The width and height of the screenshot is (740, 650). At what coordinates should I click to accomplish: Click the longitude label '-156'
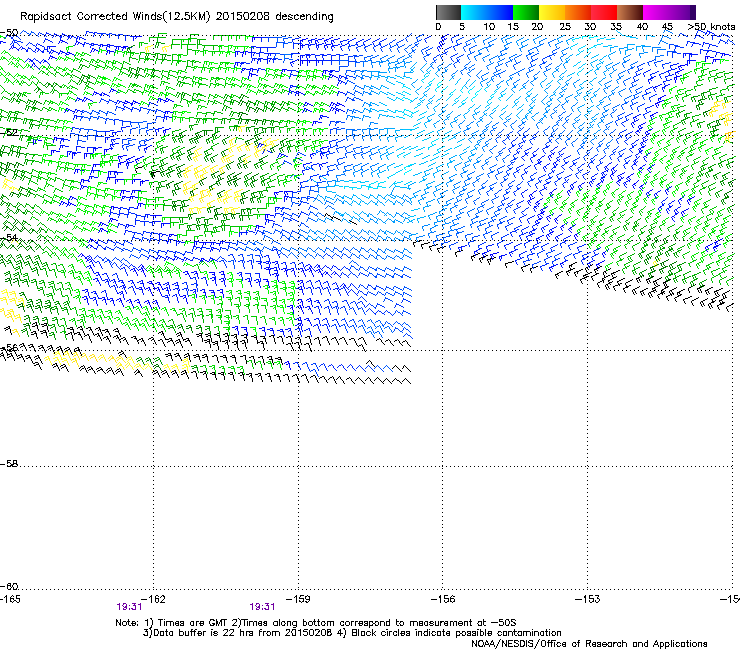pos(443,599)
